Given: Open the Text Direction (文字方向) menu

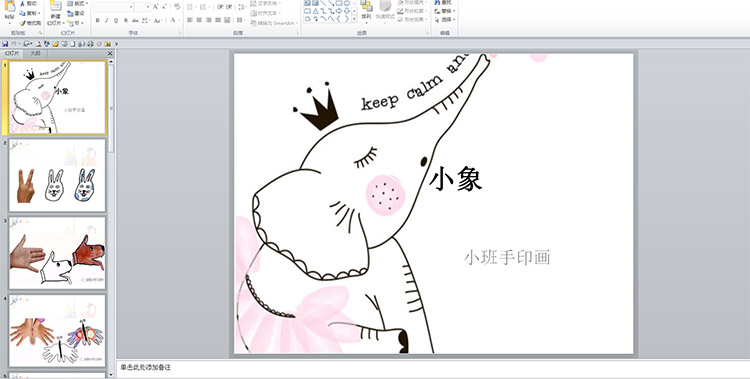Looking at the screenshot, I should [x=266, y=3].
